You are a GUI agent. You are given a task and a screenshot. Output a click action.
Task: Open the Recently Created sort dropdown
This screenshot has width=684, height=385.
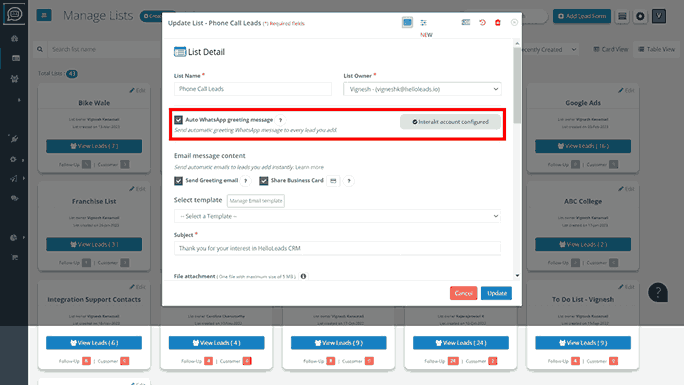coord(551,49)
